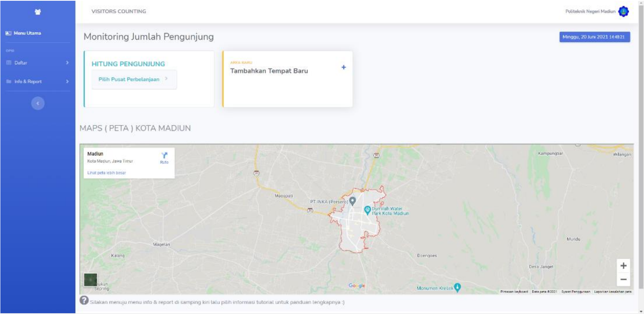Collapse sidebar with round arrow toggle

[38, 103]
